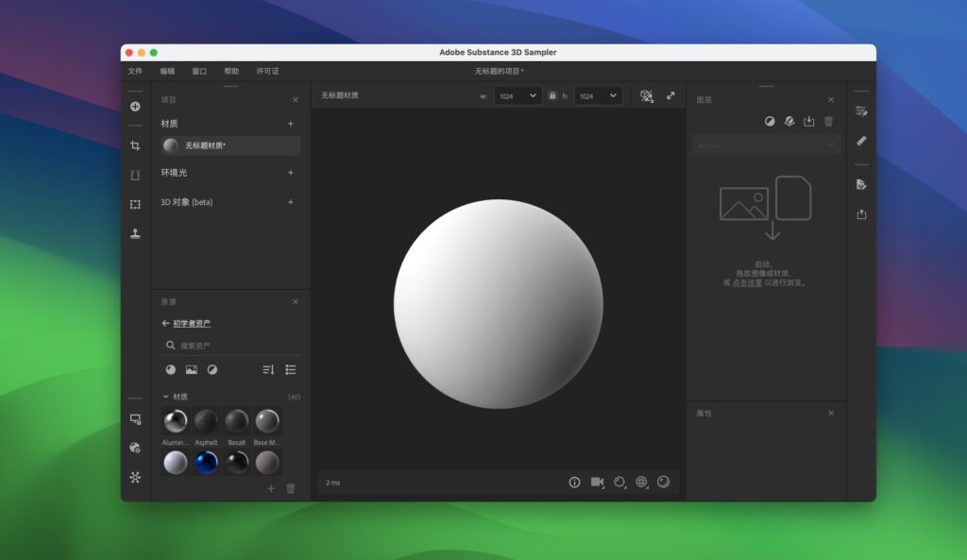Open the h 1024 resolution dropdown
The image size is (967, 560).
599,95
